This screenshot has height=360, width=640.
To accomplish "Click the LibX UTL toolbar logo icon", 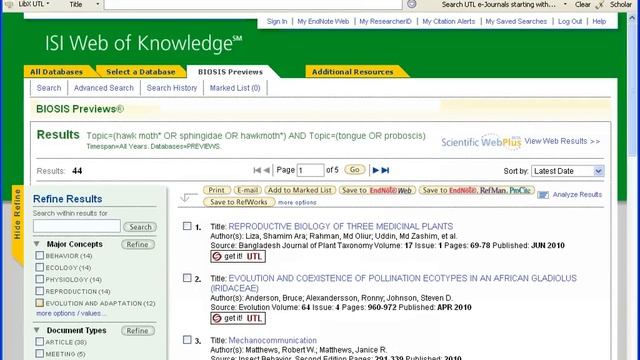I will pyautogui.click(x=9, y=4).
